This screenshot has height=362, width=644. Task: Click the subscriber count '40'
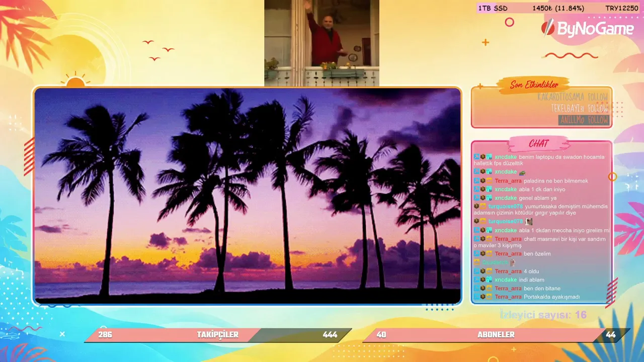click(x=381, y=335)
